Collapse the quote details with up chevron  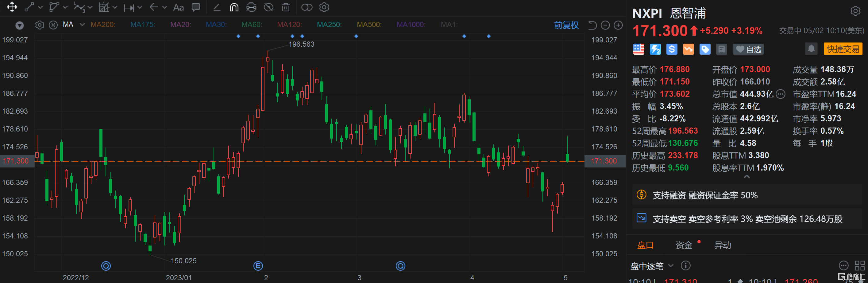pyautogui.click(x=747, y=177)
